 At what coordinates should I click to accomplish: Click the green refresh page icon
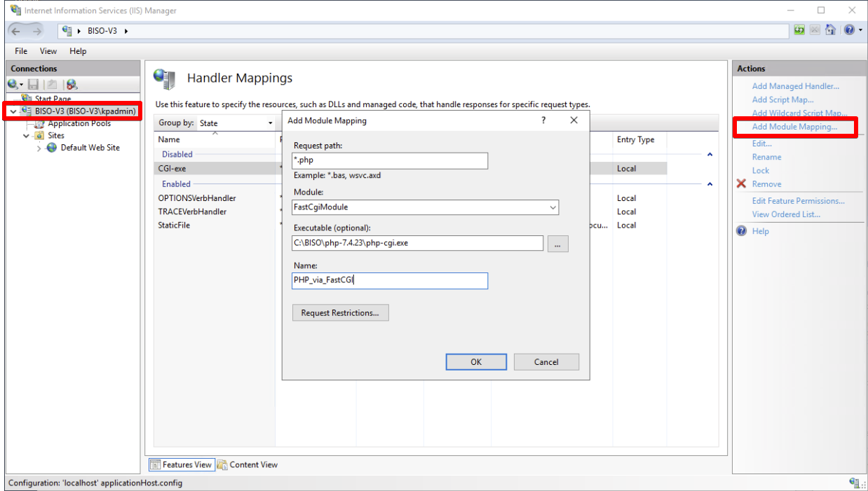[x=800, y=31]
